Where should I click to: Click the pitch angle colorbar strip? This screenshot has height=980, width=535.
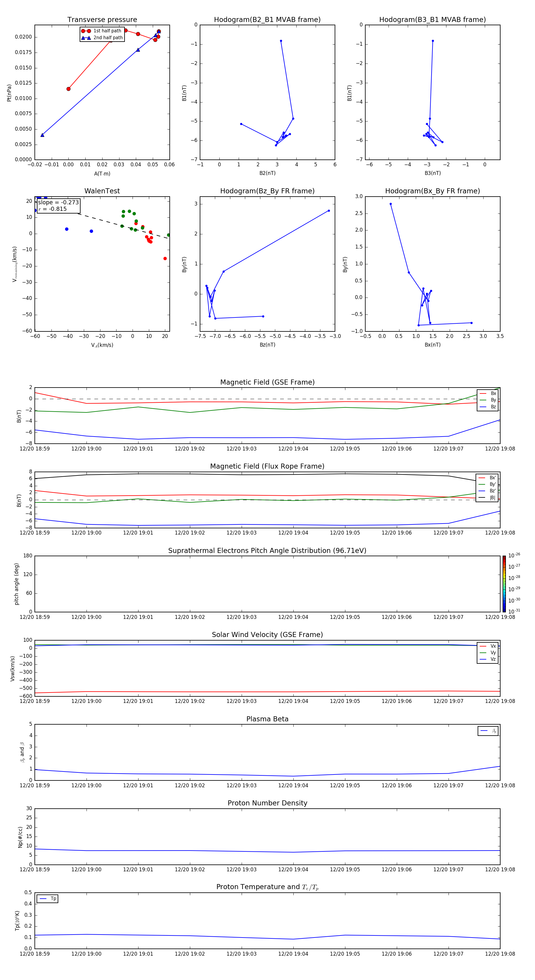click(x=504, y=584)
